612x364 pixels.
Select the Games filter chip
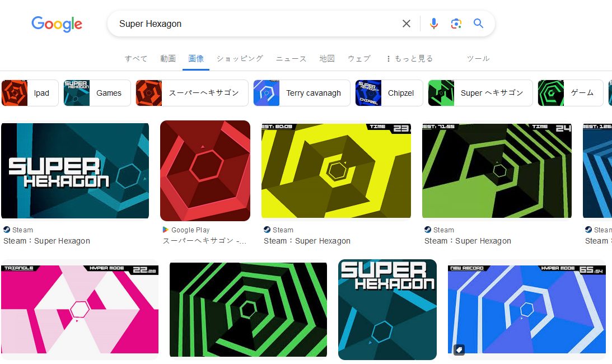pos(97,93)
